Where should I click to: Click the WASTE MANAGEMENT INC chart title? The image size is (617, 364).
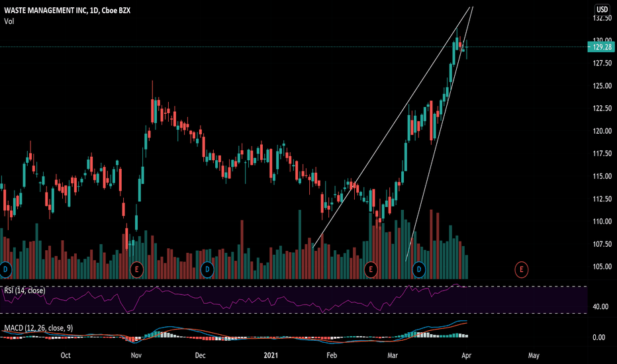click(x=68, y=11)
